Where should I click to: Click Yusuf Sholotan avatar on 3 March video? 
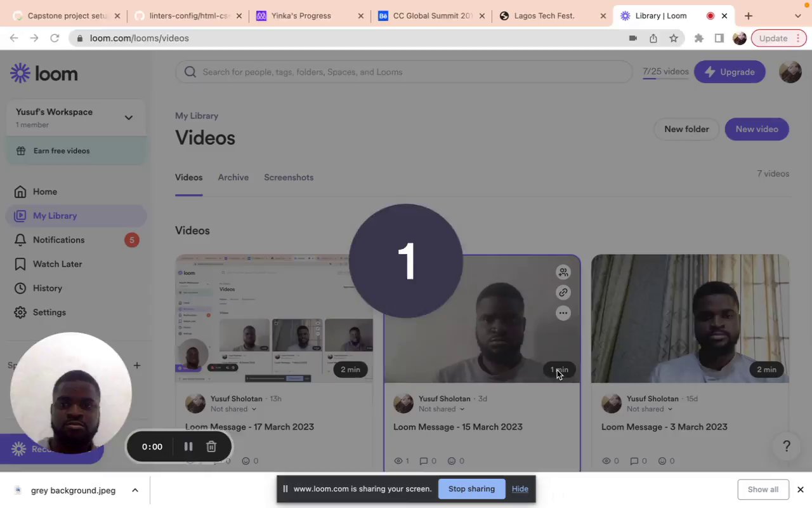pyautogui.click(x=612, y=403)
